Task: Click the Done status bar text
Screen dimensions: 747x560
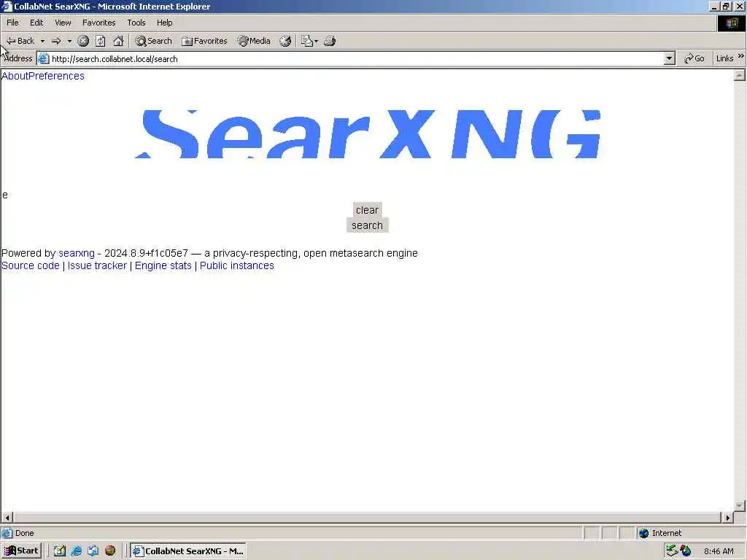Action: coord(24,533)
